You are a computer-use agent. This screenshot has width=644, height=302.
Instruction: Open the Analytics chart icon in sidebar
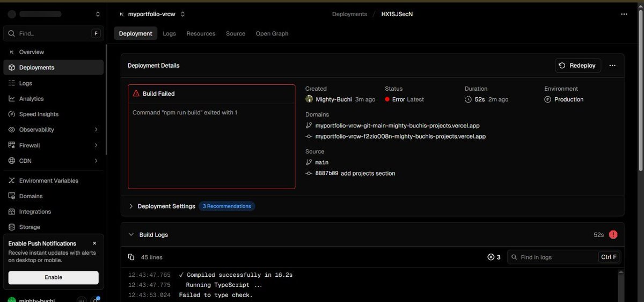click(x=12, y=99)
